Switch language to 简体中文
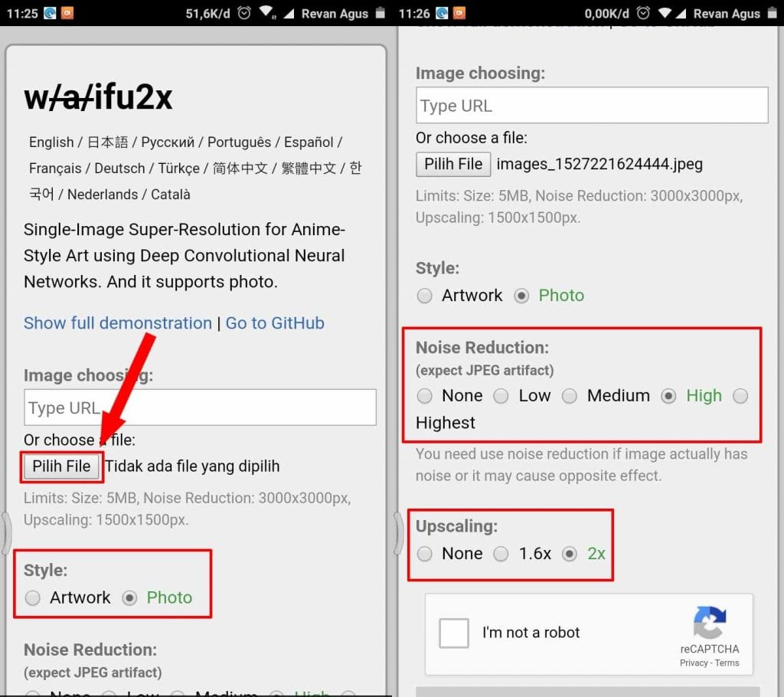 click(x=240, y=168)
